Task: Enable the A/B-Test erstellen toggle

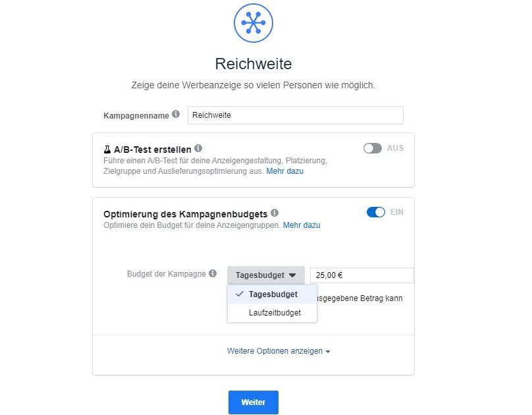Action: (374, 148)
